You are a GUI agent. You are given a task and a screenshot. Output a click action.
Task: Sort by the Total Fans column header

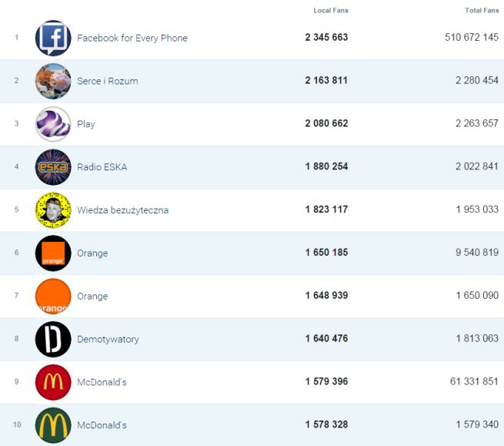point(482,10)
